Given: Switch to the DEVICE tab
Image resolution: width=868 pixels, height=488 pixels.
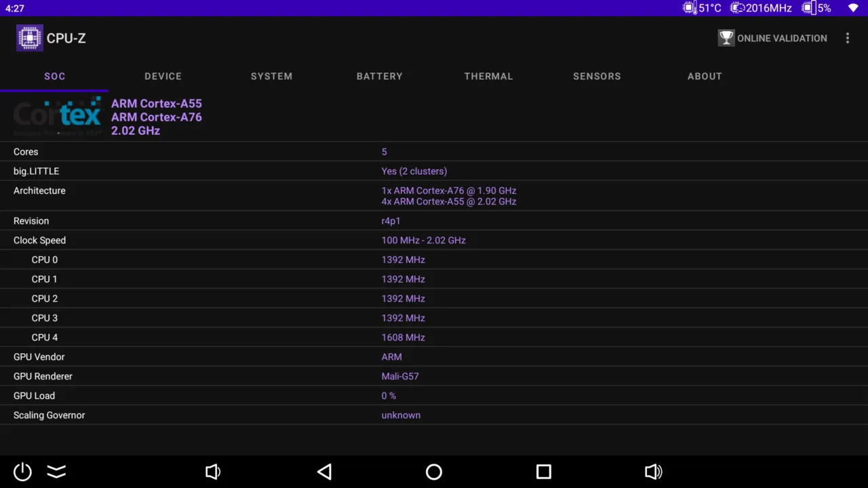Looking at the screenshot, I should [163, 76].
